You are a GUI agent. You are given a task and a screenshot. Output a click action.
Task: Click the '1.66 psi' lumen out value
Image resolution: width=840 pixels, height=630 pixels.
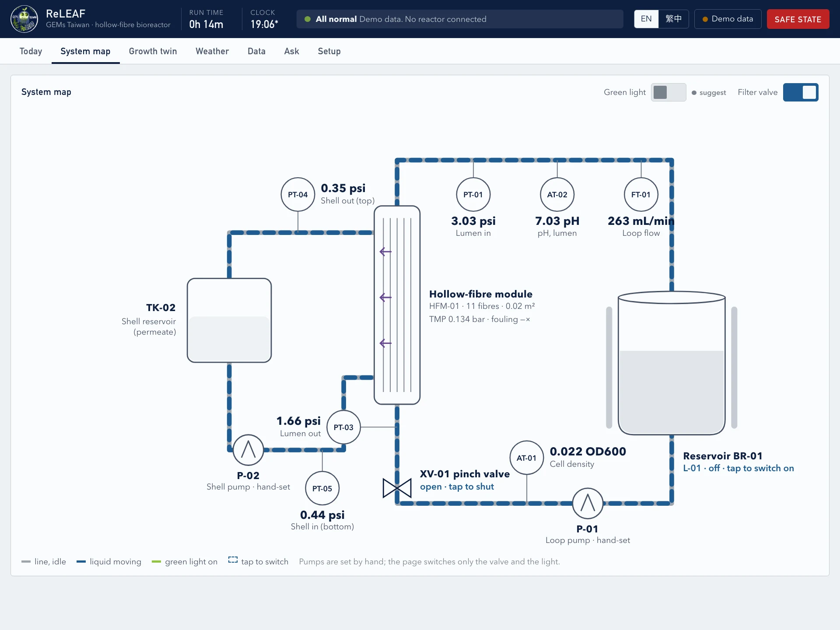click(x=298, y=421)
